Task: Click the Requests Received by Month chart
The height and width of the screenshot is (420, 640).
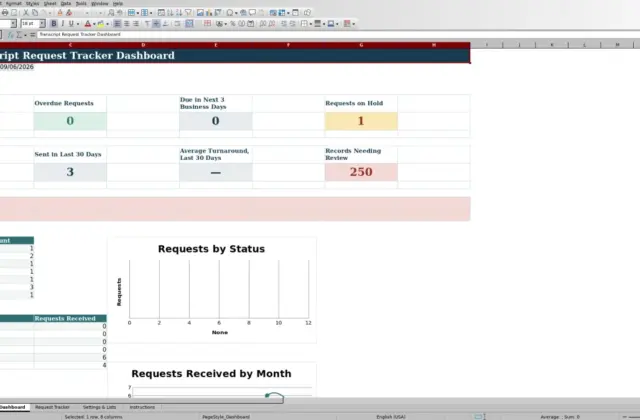Action: pos(212,380)
